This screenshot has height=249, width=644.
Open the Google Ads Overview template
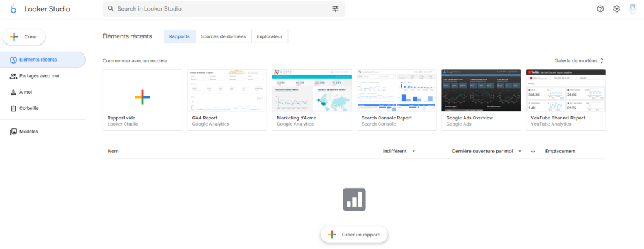[x=481, y=100]
